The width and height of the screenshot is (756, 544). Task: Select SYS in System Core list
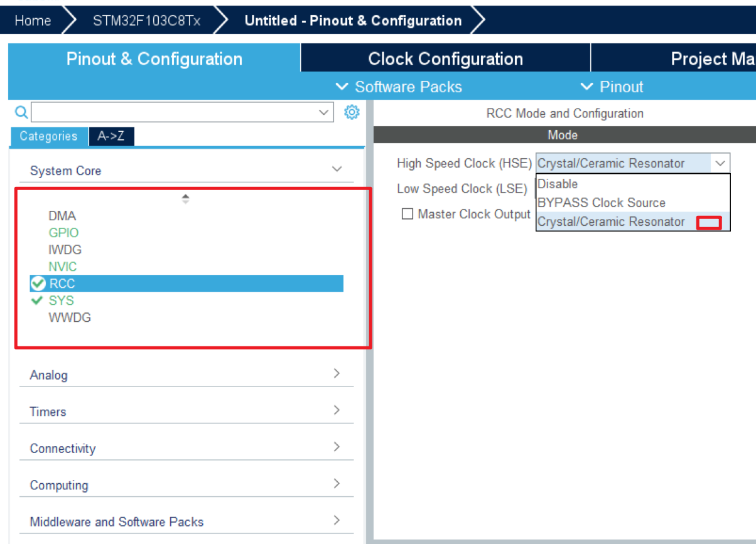[x=62, y=301]
